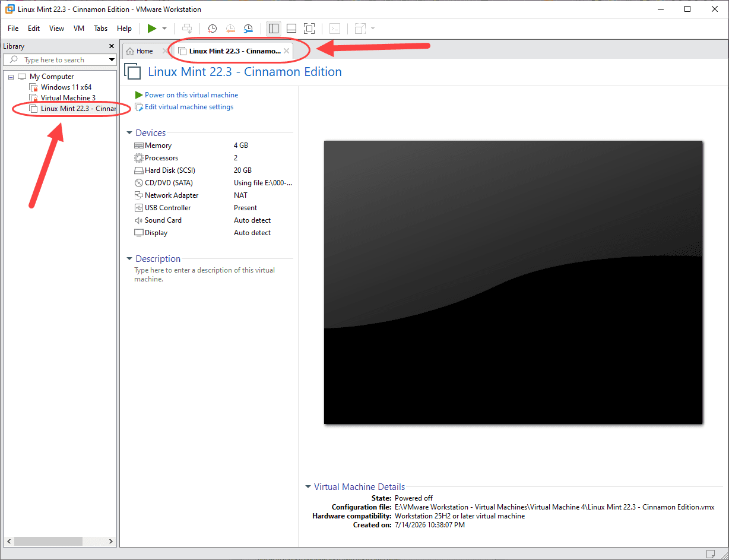This screenshot has height=560, width=729.
Task: Close the Home tab
Action: point(166,51)
